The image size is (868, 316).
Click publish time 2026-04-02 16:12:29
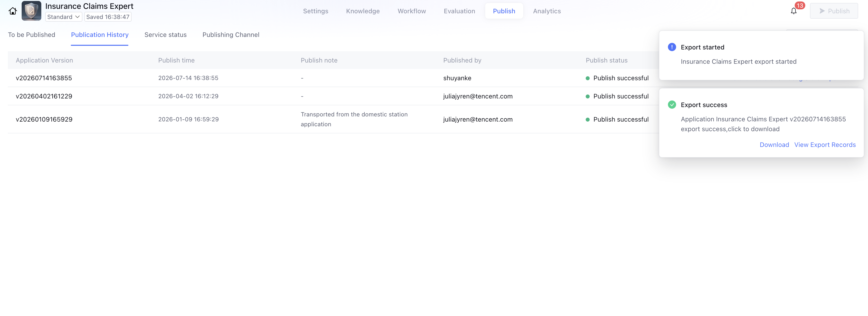click(x=188, y=96)
